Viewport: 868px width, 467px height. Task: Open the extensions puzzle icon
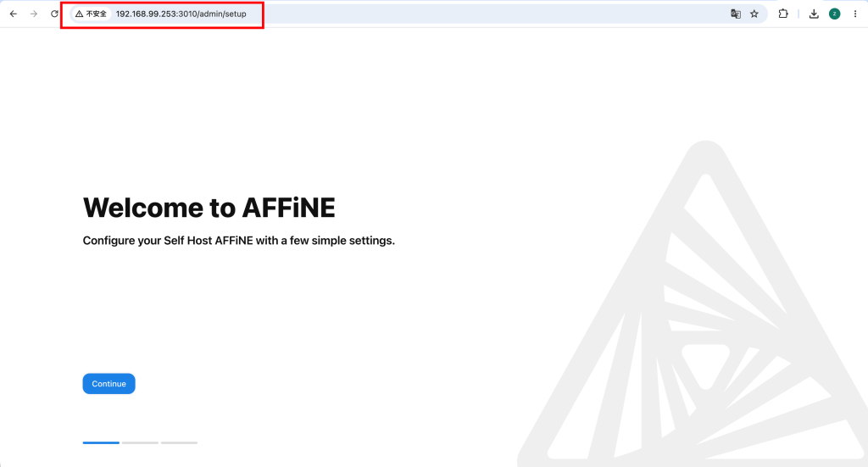(782, 14)
